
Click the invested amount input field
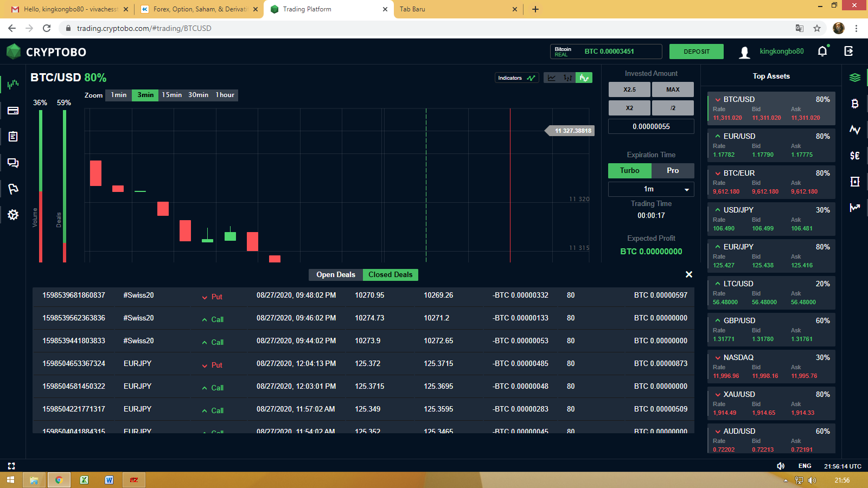coord(651,126)
